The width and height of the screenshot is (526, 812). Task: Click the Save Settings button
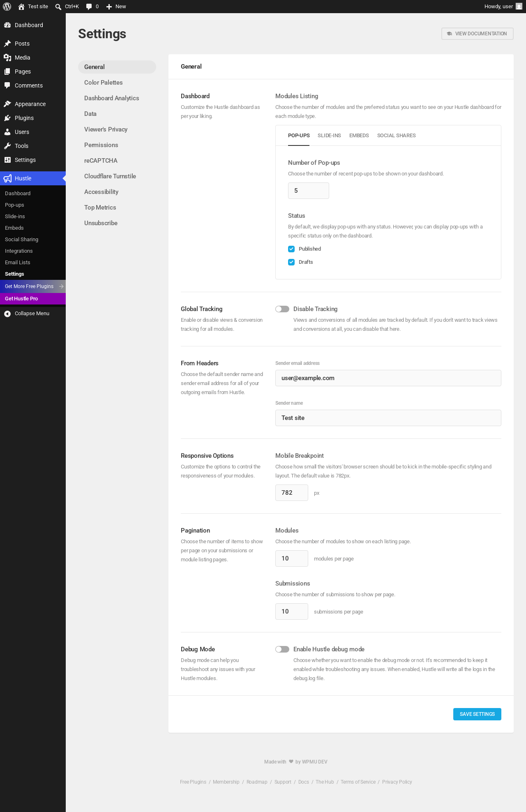point(477,714)
